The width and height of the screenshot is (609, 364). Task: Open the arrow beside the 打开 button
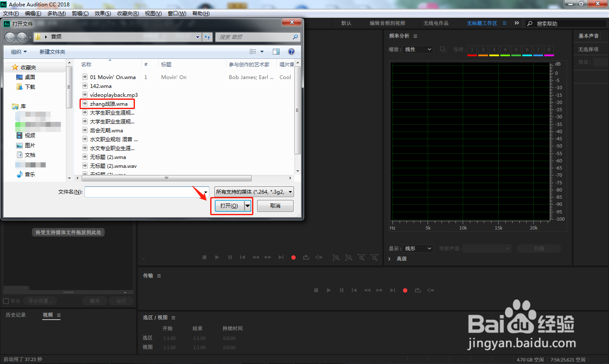[x=248, y=206]
